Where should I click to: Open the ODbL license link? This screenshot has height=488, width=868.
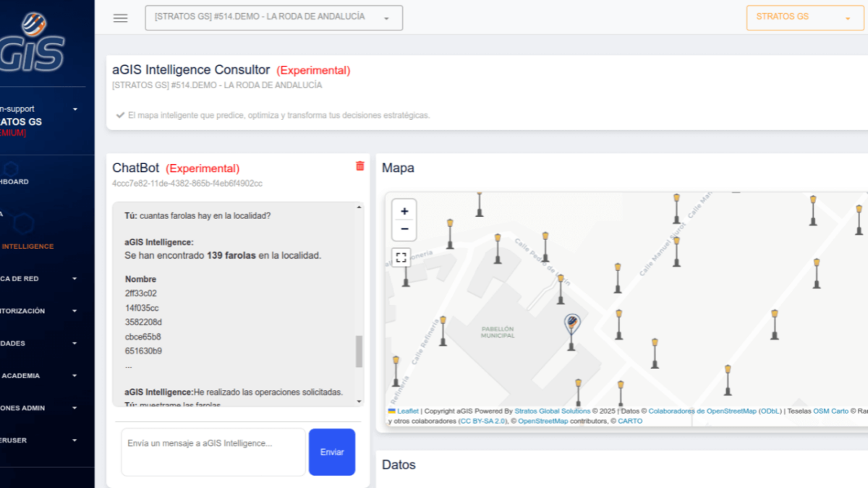pos(770,411)
